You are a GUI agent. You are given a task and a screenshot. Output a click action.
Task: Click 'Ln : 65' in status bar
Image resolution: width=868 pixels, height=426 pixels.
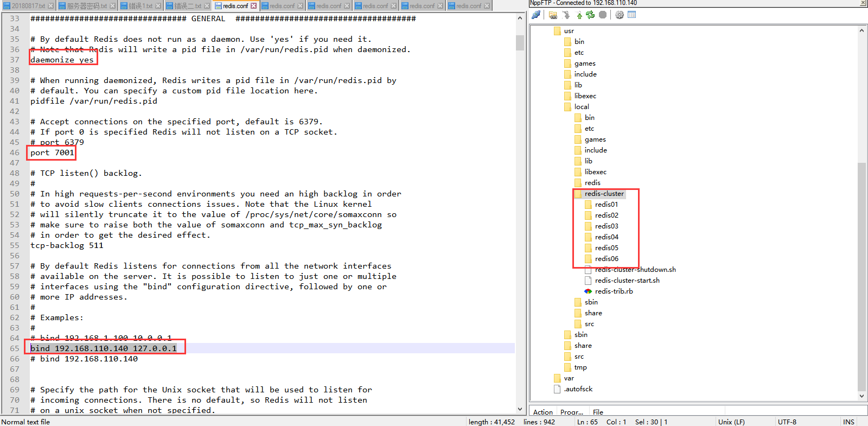click(588, 422)
